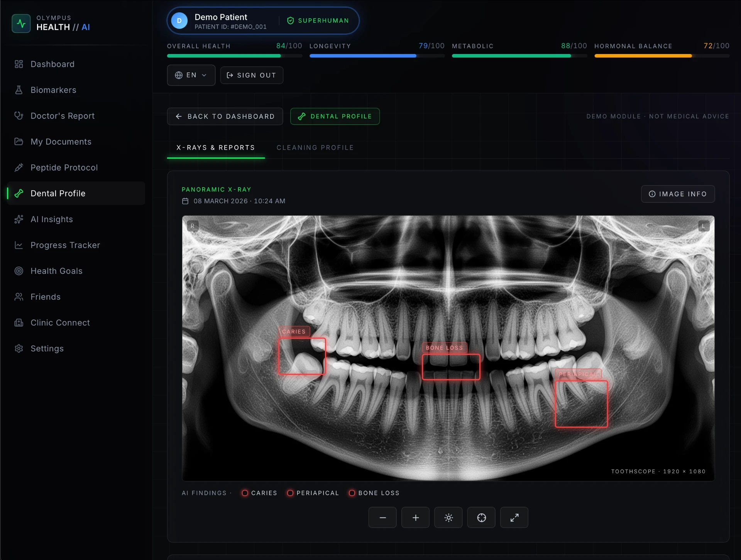Open Biomarkers in the sidebar
Screen dimensions: 741x560
click(x=76, y=90)
